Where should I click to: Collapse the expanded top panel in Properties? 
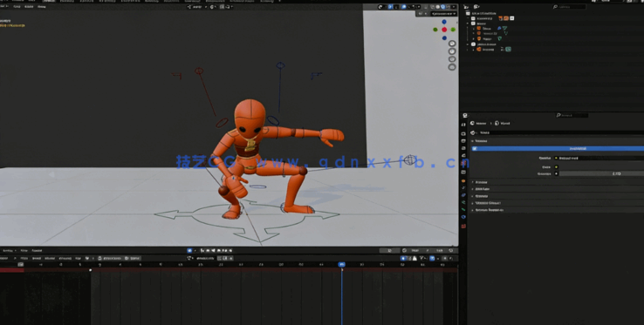click(x=472, y=141)
